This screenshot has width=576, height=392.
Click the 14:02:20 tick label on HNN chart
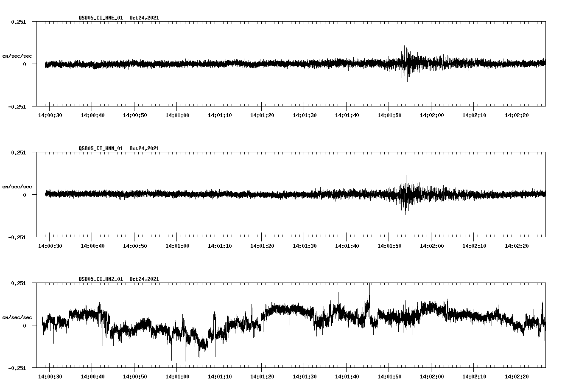pyautogui.click(x=517, y=246)
